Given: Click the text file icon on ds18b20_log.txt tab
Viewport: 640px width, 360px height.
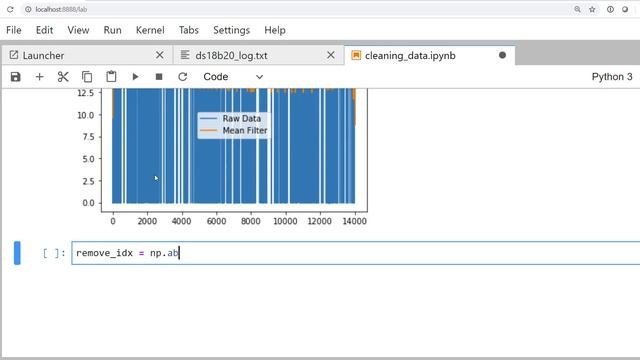Looking at the screenshot, I should click(185, 55).
